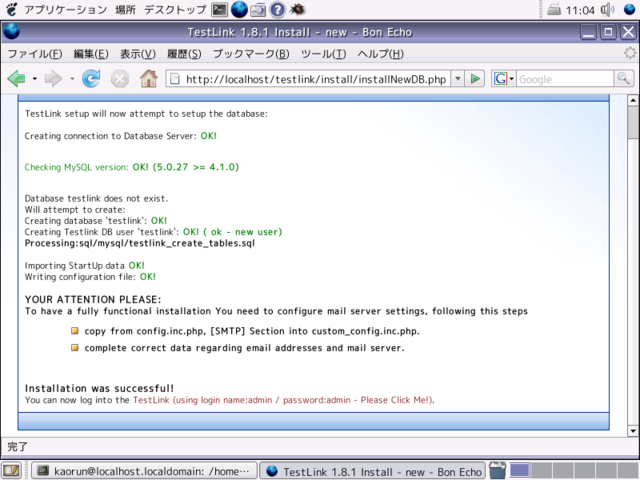640x480 pixels.
Task: Open the 履歴(S) menu
Action: [x=184, y=54]
